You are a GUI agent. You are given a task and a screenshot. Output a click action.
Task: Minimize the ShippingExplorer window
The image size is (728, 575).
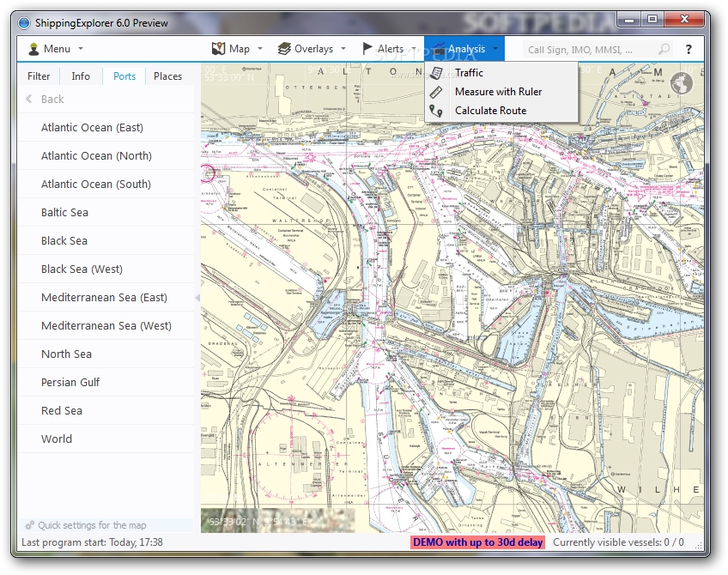tap(629, 19)
